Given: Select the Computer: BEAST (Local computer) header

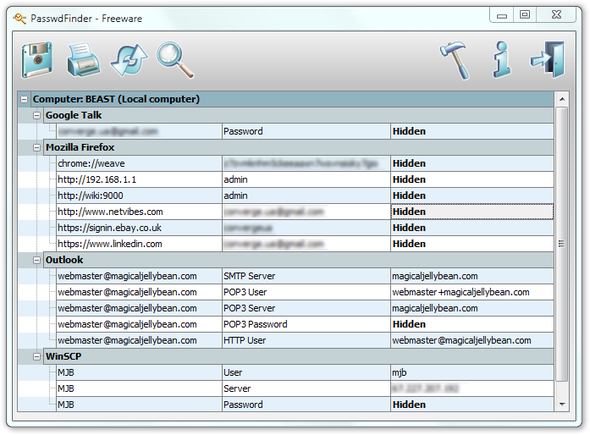Looking at the screenshot, I should 292,99.
